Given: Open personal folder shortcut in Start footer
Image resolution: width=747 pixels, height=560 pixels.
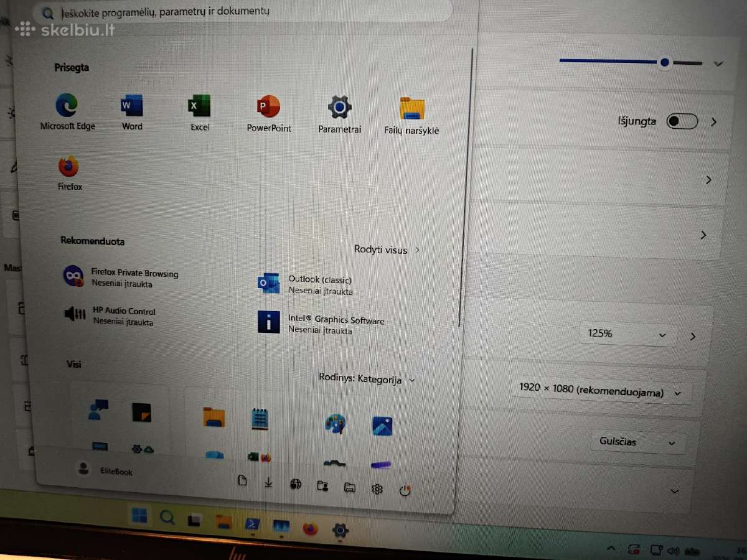Looking at the screenshot, I should click(x=322, y=486).
